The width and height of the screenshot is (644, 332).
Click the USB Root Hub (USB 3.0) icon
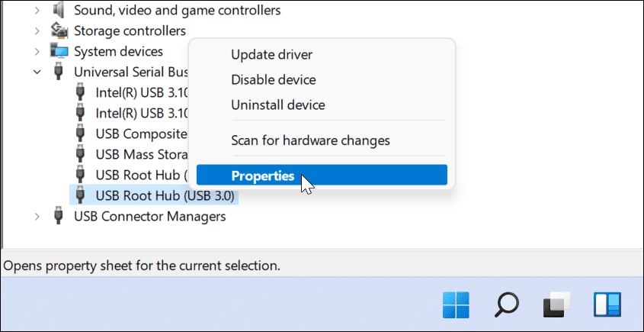[81, 195]
